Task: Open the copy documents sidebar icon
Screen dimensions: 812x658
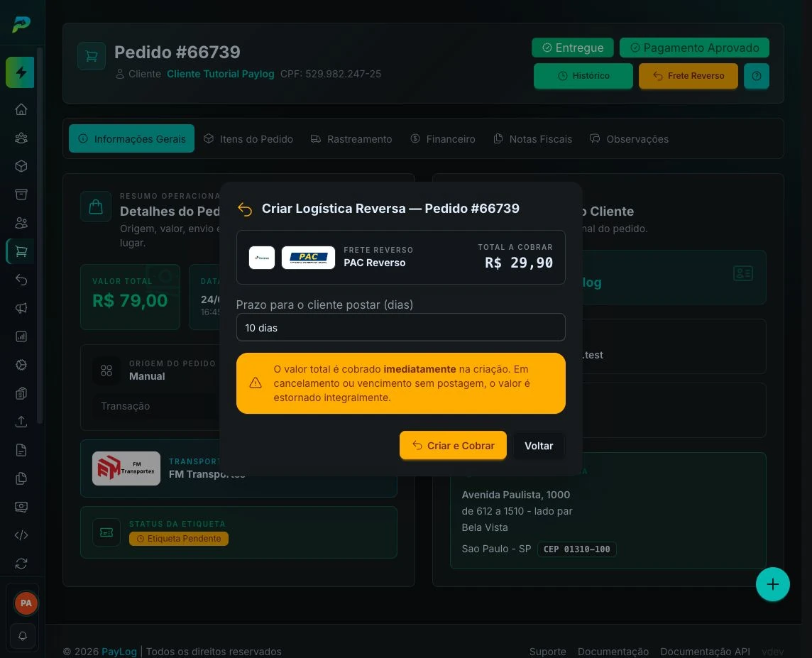Action: (21, 478)
